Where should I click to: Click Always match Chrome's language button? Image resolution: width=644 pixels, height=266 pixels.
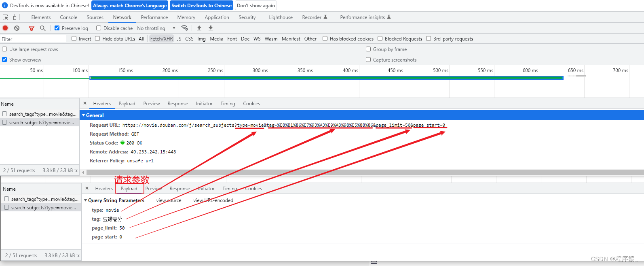pyautogui.click(x=130, y=6)
